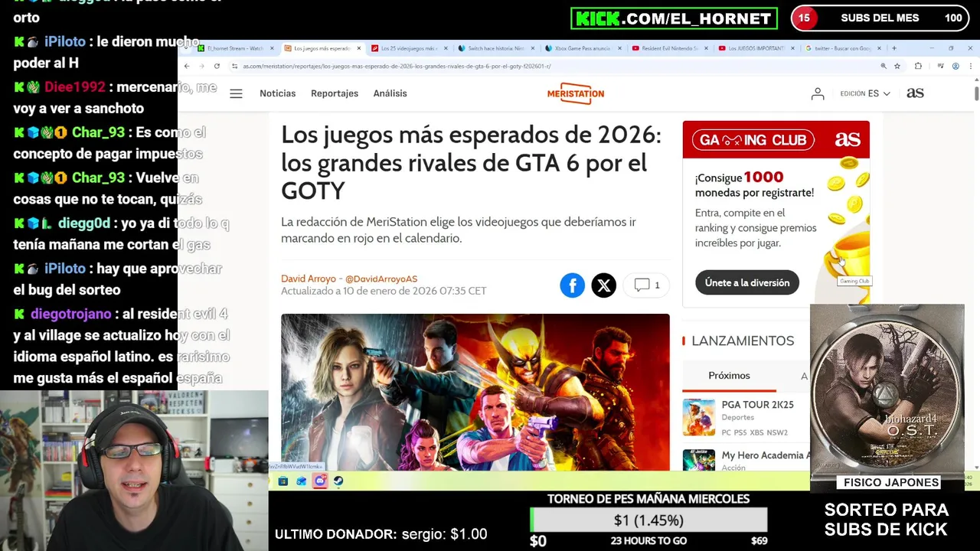Share the article on Facebook
The width and height of the screenshot is (980, 551).
click(572, 285)
